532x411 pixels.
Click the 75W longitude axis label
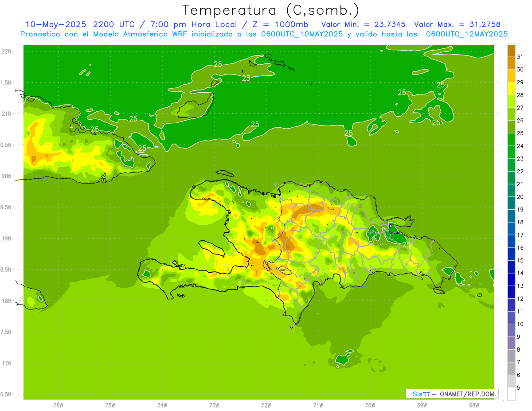click(110, 405)
